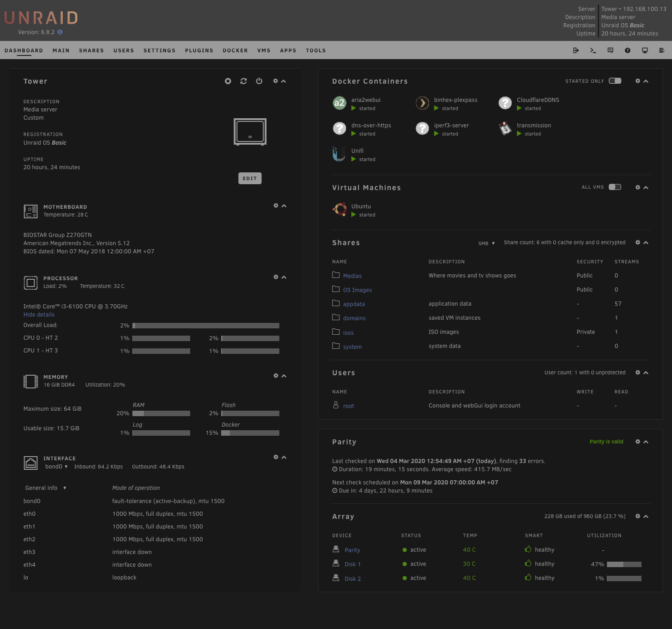Screen dimensions: 672x629
Task: Click the shutdown power icon for Tower
Action: click(x=259, y=81)
